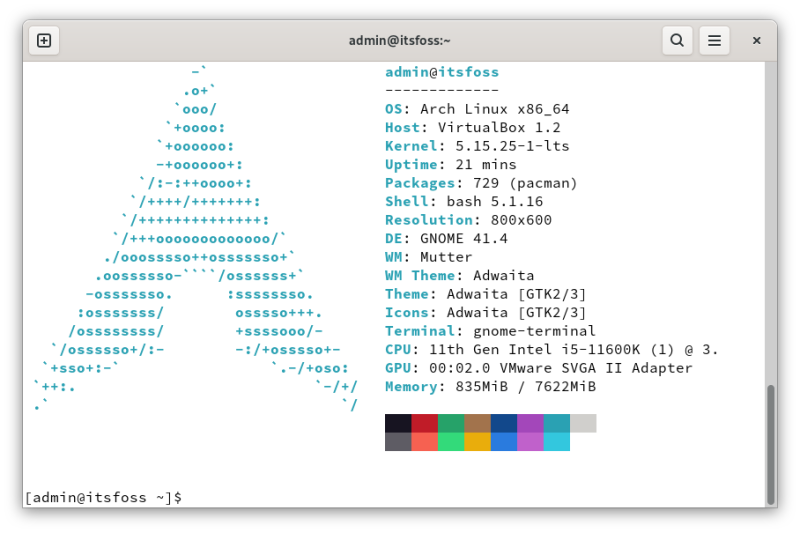
Task: Click the brown color block
Action: pyautogui.click(x=478, y=423)
